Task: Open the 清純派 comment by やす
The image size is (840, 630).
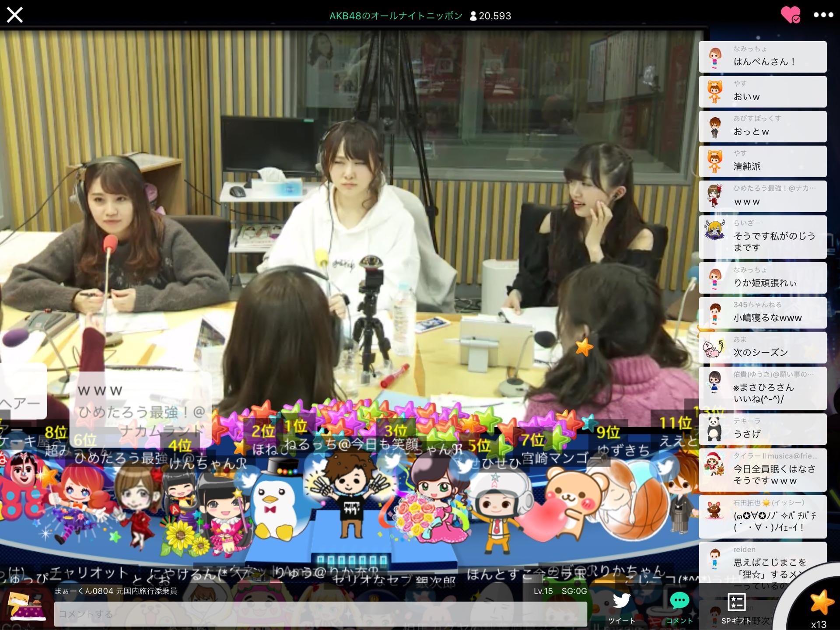Action: pyautogui.click(x=762, y=161)
